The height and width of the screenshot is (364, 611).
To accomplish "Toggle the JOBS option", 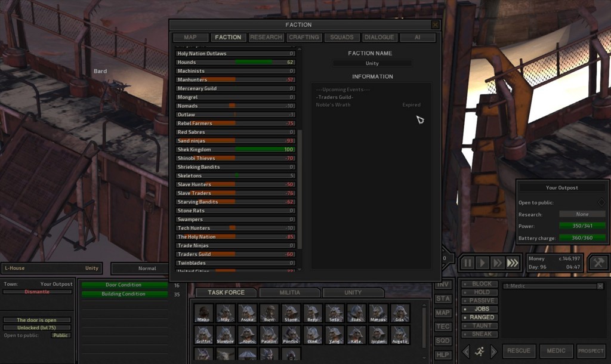I will pyautogui.click(x=480, y=309).
